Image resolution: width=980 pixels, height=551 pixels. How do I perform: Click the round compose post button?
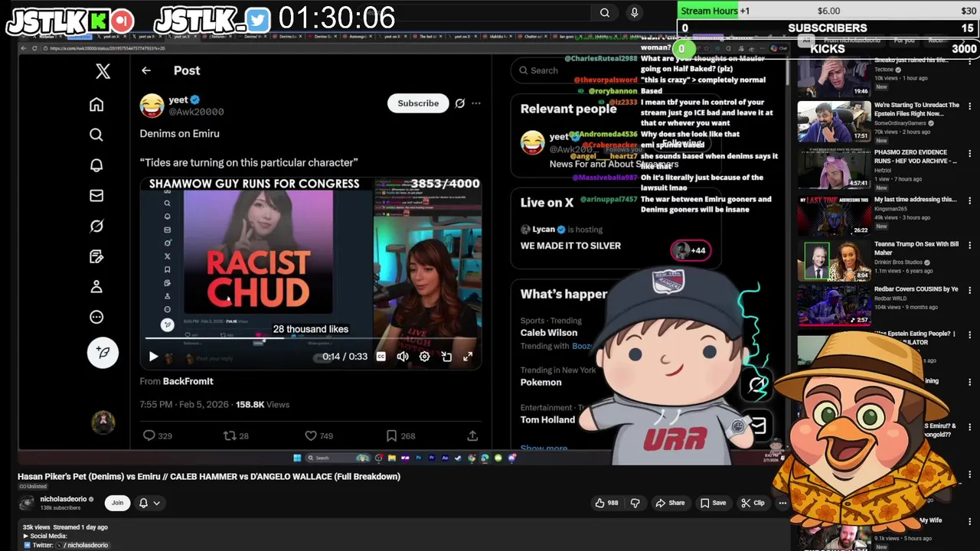(x=103, y=352)
